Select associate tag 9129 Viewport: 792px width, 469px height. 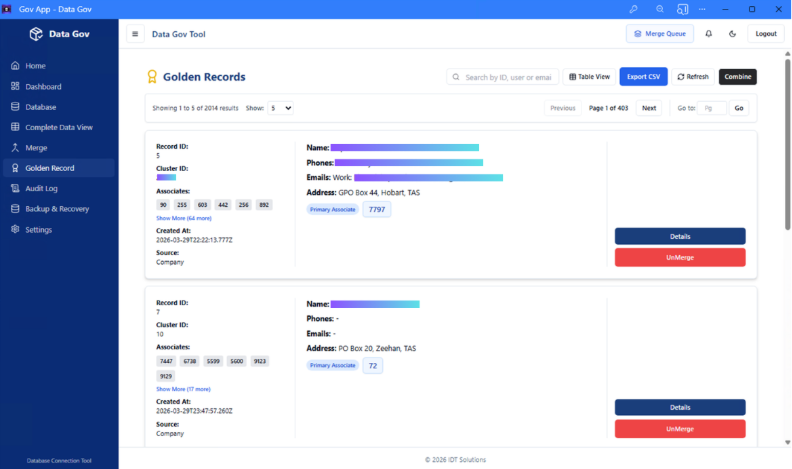pos(166,376)
